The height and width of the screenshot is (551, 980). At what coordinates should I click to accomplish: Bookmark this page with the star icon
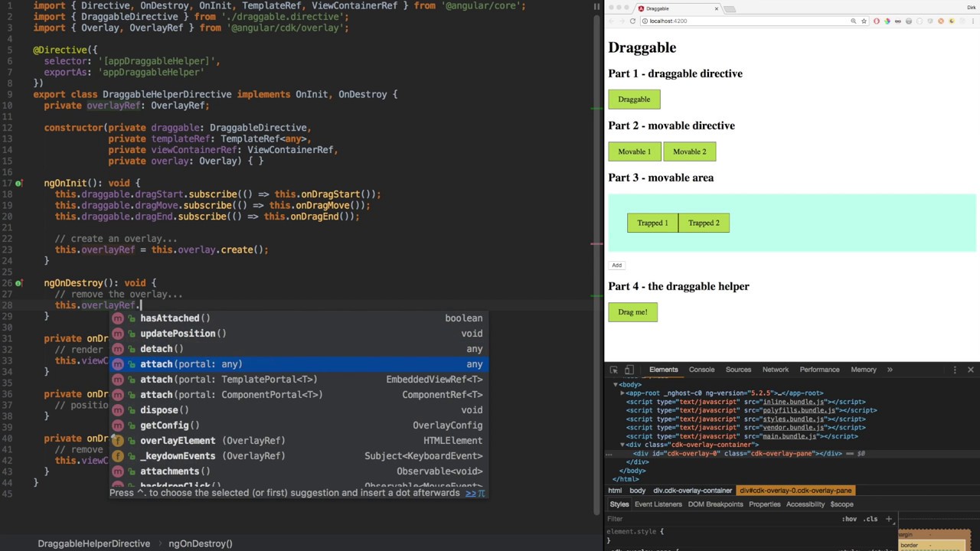pos(864,21)
